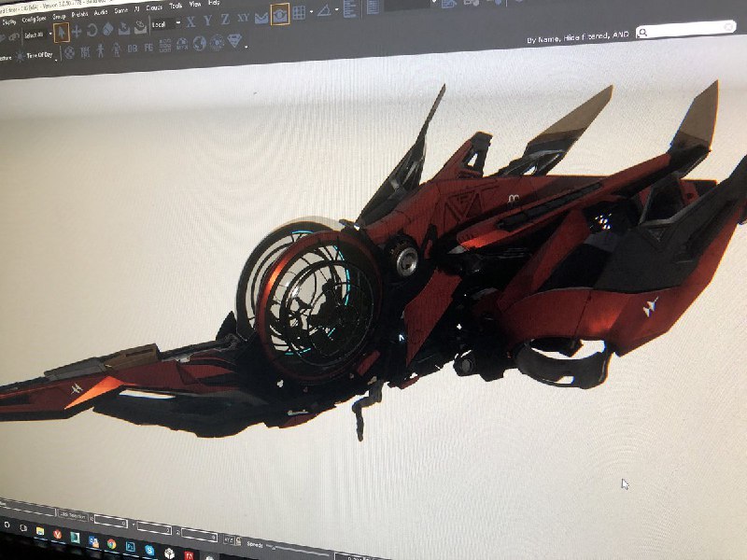Open the grid-of-squares editor icon
747x560 pixels.
165,46
